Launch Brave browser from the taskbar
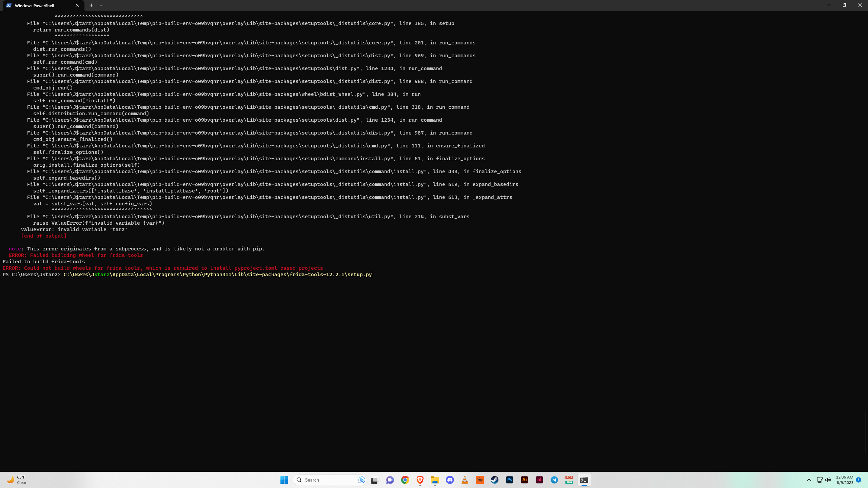 [420, 480]
